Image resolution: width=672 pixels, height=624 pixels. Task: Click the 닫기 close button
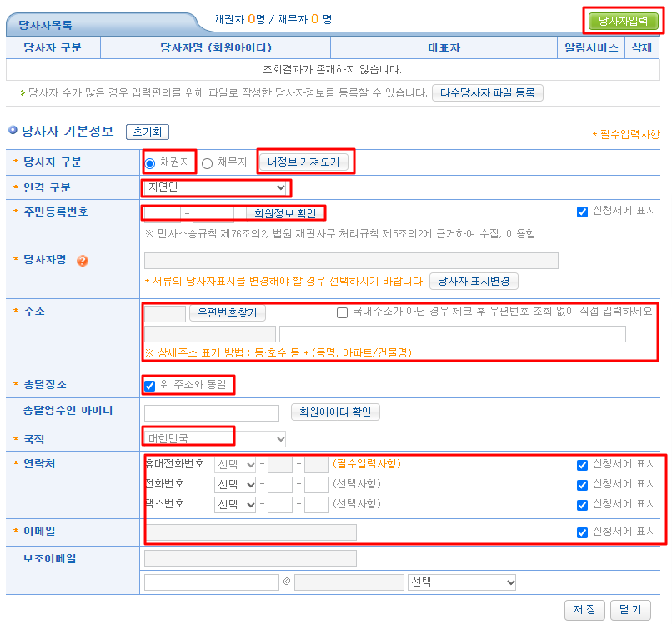point(630,610)
